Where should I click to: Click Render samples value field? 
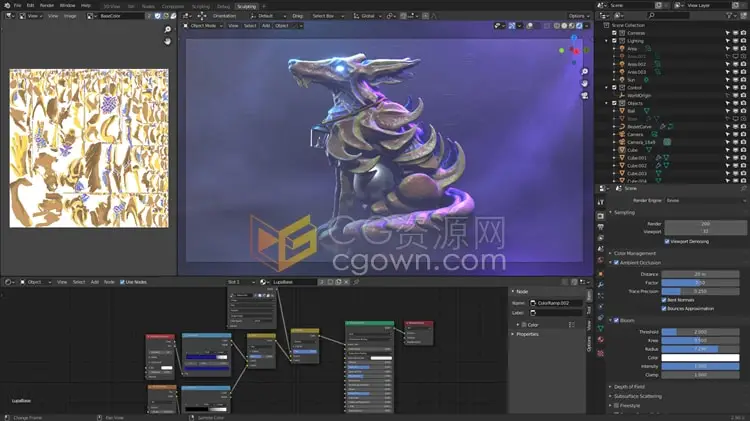(705, 224)
